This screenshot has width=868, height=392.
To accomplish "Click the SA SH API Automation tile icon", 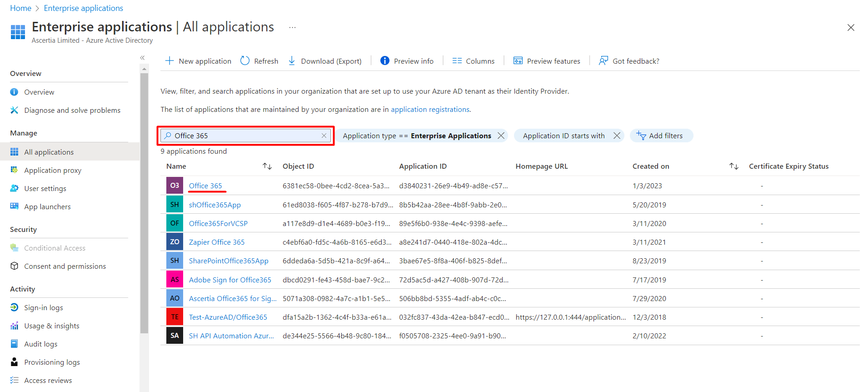I will 175,336.
